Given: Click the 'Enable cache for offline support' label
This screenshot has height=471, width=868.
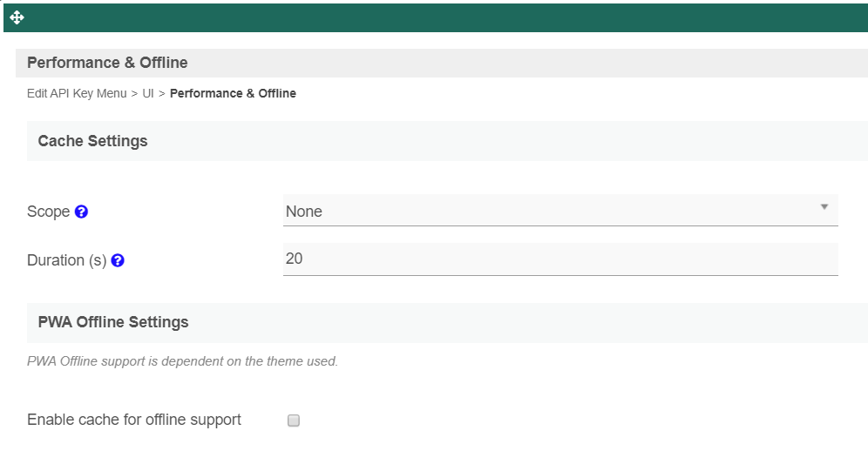Looking at the screenshot, I should click(x=134, y=420).
